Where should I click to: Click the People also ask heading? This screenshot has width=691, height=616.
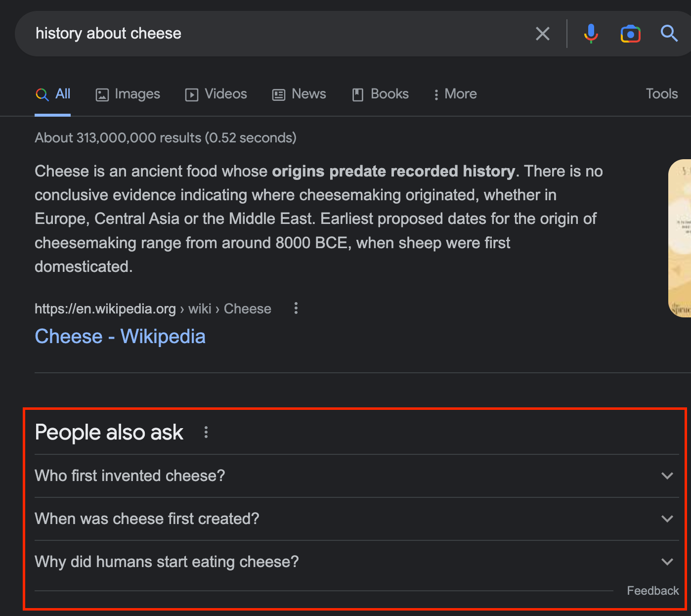(109, 433)
